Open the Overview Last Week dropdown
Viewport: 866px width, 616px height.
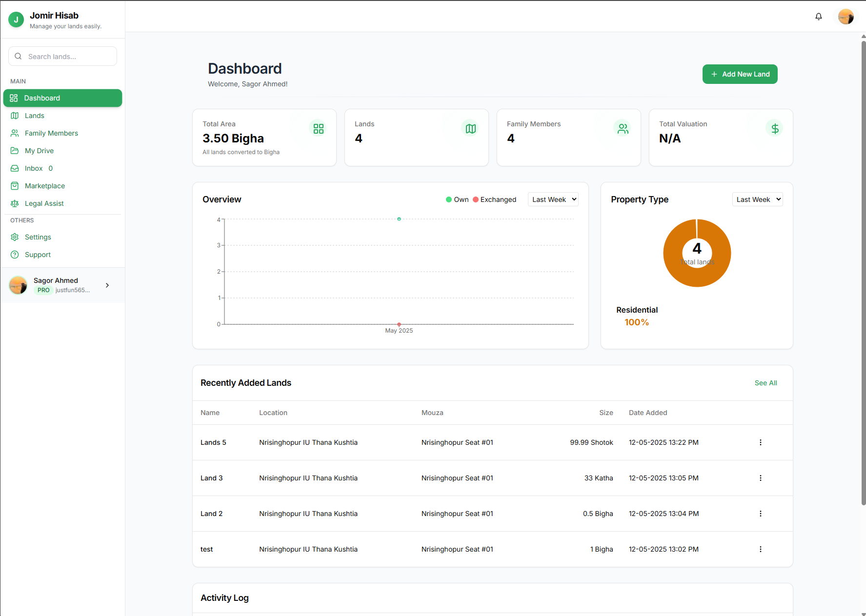553,199
